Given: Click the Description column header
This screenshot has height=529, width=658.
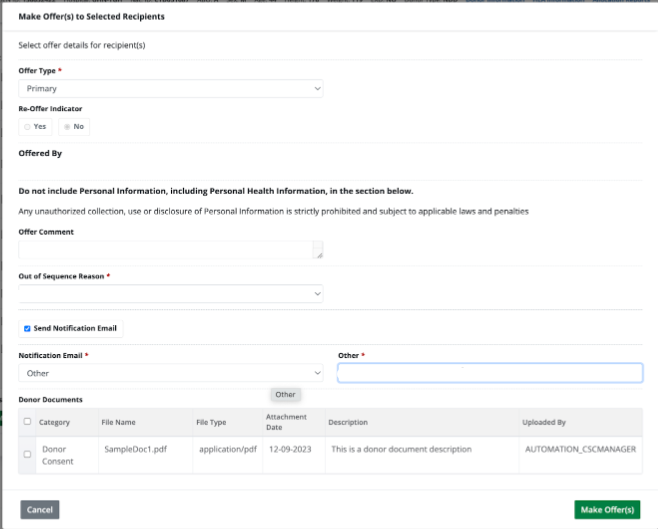Looking at the screenshot, I should [347, 423].
